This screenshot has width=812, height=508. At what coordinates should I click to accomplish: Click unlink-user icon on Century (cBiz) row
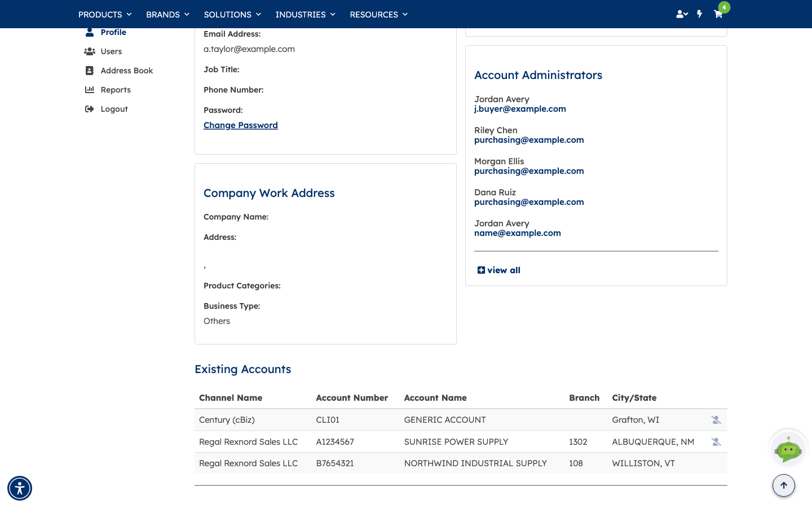tap(716, 420)
